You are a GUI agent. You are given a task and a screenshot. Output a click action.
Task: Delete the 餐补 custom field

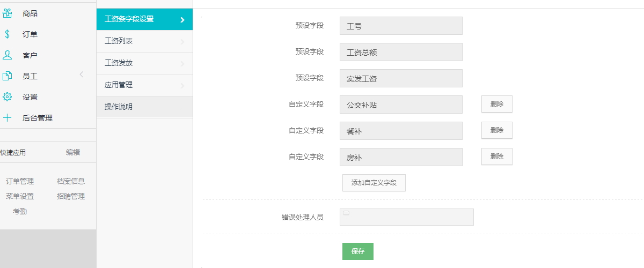496,130
